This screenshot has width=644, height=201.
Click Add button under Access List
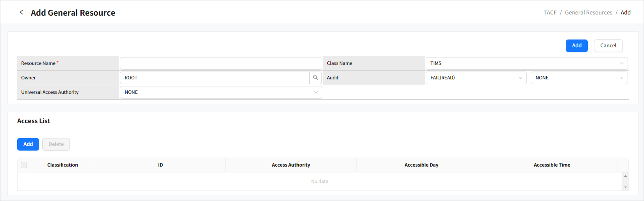(28, 144)
